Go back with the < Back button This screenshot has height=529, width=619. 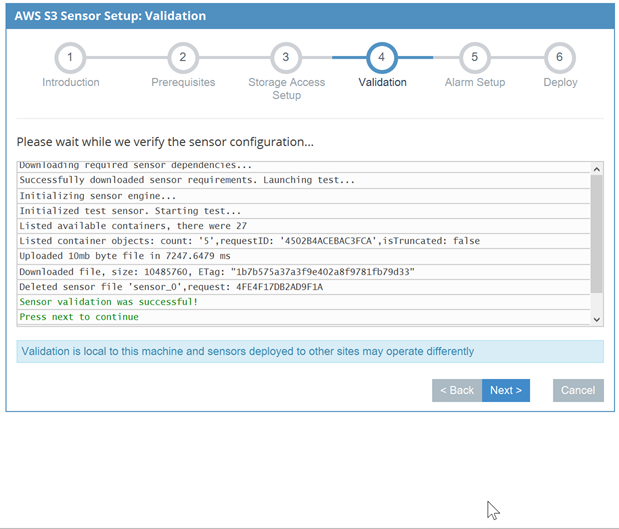coord(457,390)
